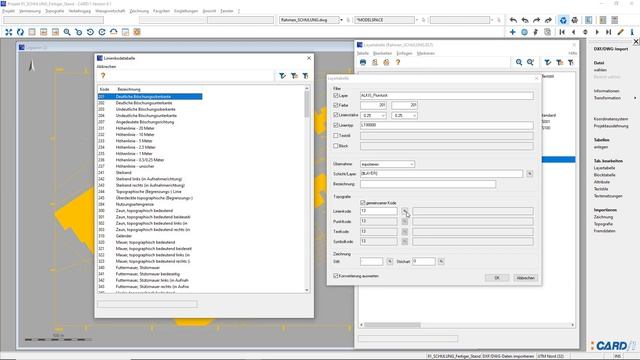
Task: Click first filter funnel icon in Linienkodetabelle
Action: (x=282, y=76)
